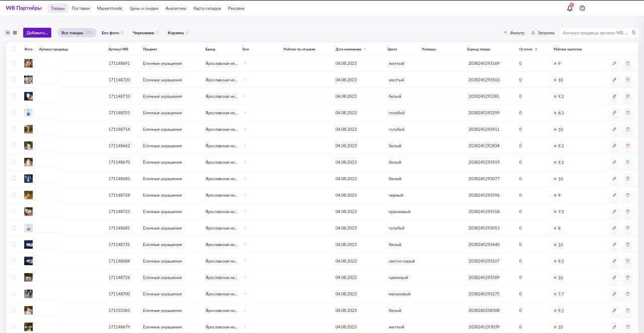Open the Маркетплейс menu
The height and width of the screenshot is (333, 644).
pyautogui.click(x=110, y=8)
